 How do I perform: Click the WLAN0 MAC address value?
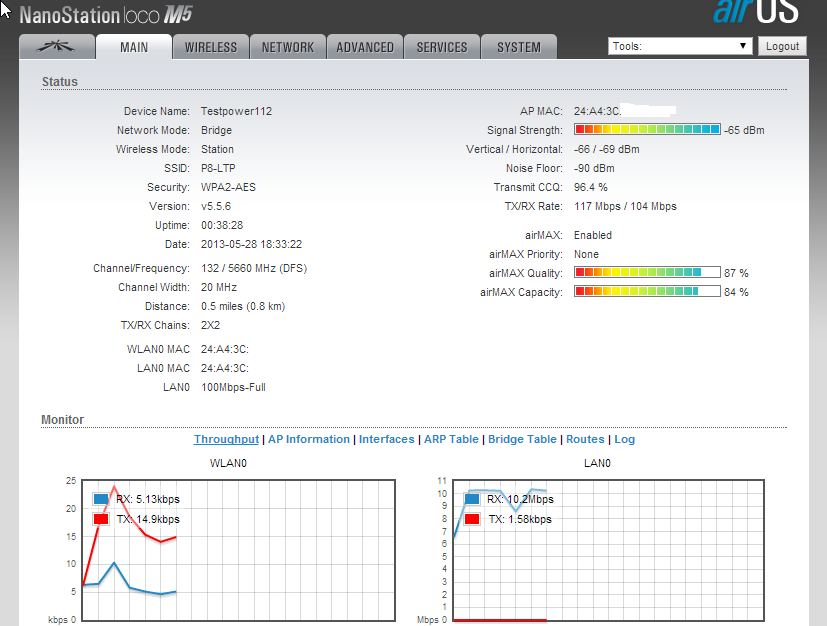225,350
